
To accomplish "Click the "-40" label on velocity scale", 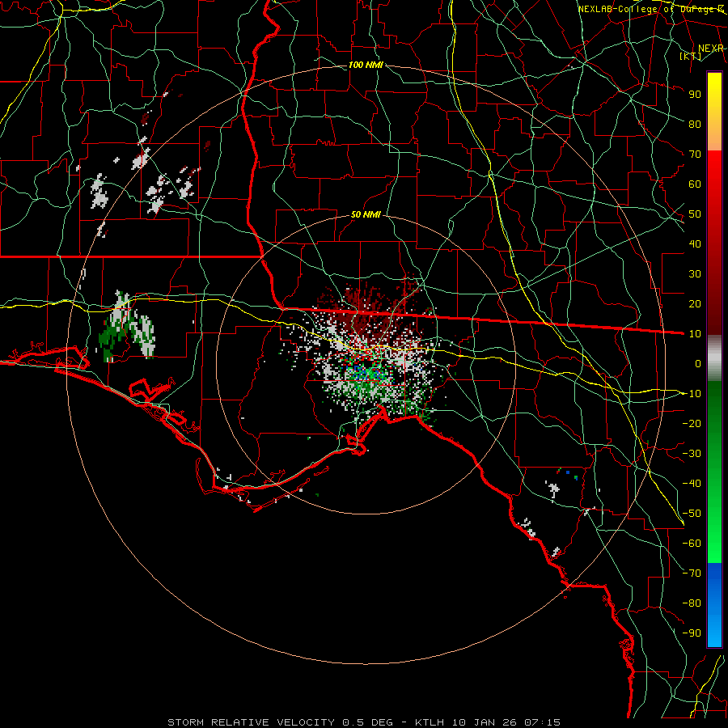I will pyautogui.click(x=692, y=484).
